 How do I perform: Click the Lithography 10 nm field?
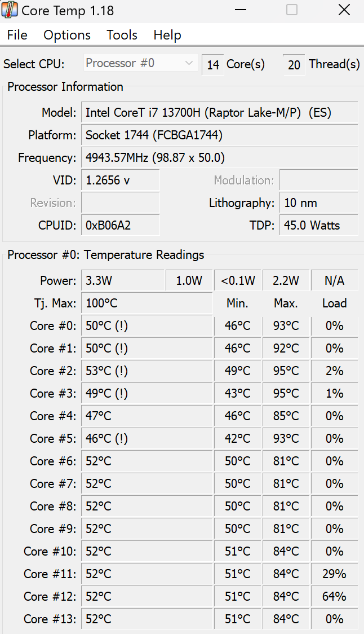[x=318, y=203]
